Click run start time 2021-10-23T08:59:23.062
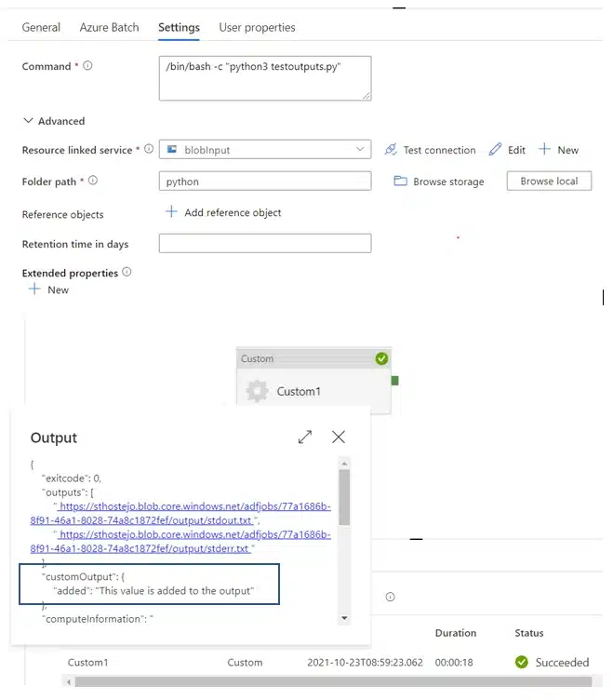Viewport: 613px width, 700px height. click(x=365, y=663)
